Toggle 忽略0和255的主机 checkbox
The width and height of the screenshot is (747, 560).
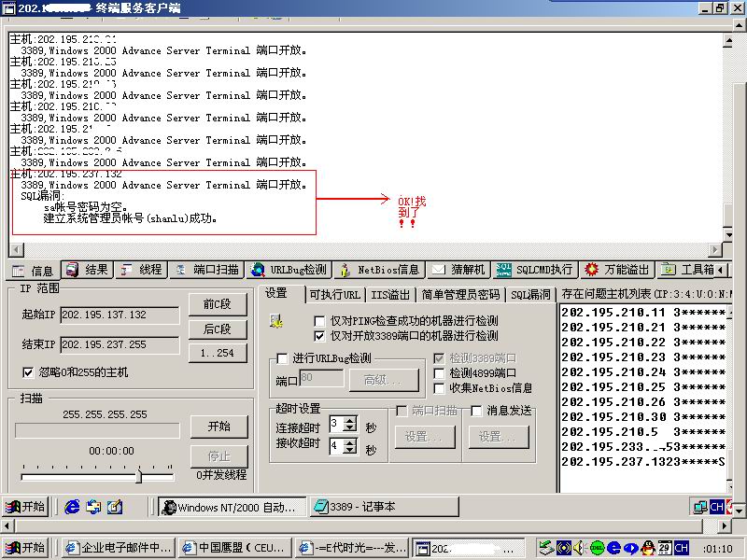[27, 372]
